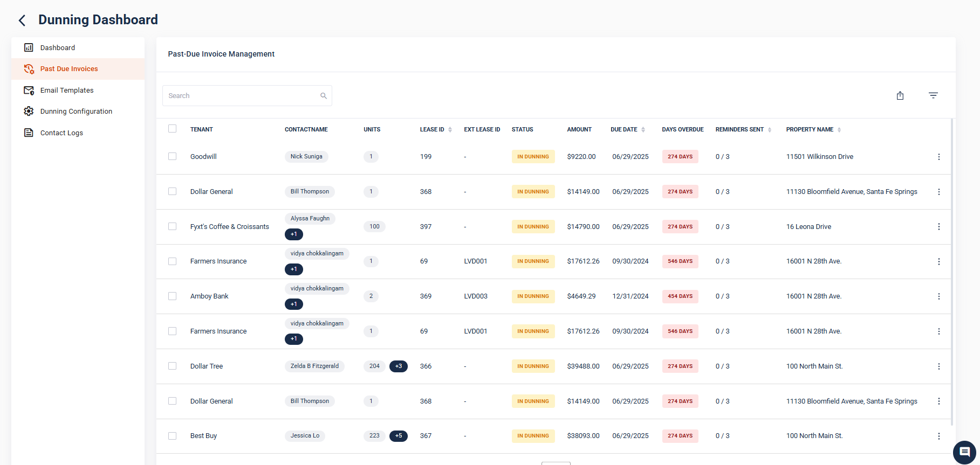Click property name 11501 Wilkinson Drive
The width and height of the screenshot is (980, 465).
click(x=820, y=157)
